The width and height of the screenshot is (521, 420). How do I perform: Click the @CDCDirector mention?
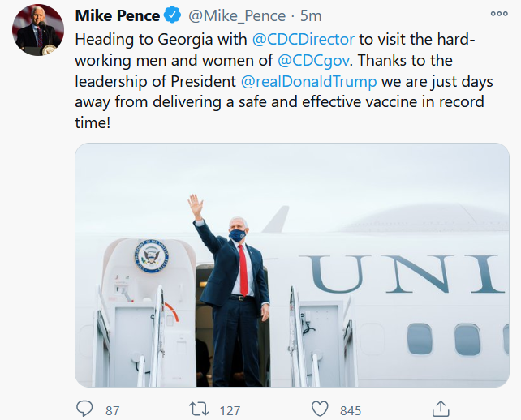point(303,40)
